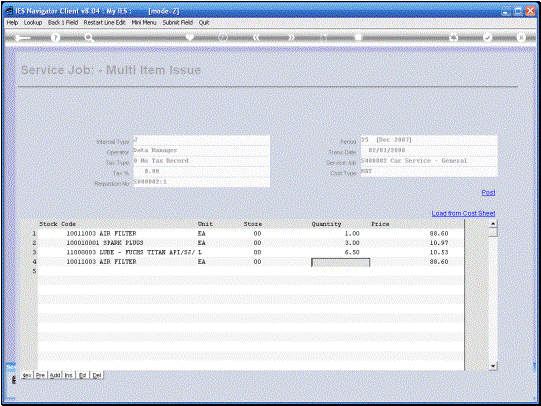Click the solid square icon in toolbar

(358, 37)
